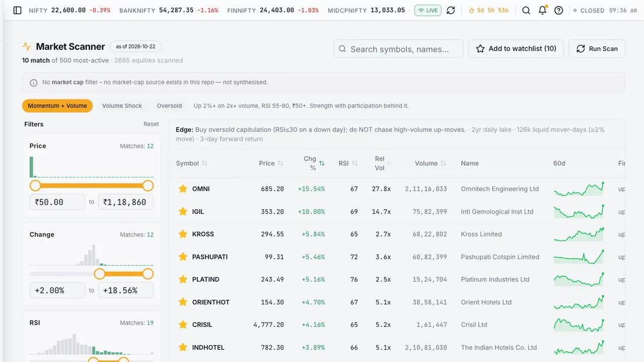Image resolution: width=644 pixels, height=362 pixels.
Task: Toggle star for PLATIND
Action: [x=183, y=279]
